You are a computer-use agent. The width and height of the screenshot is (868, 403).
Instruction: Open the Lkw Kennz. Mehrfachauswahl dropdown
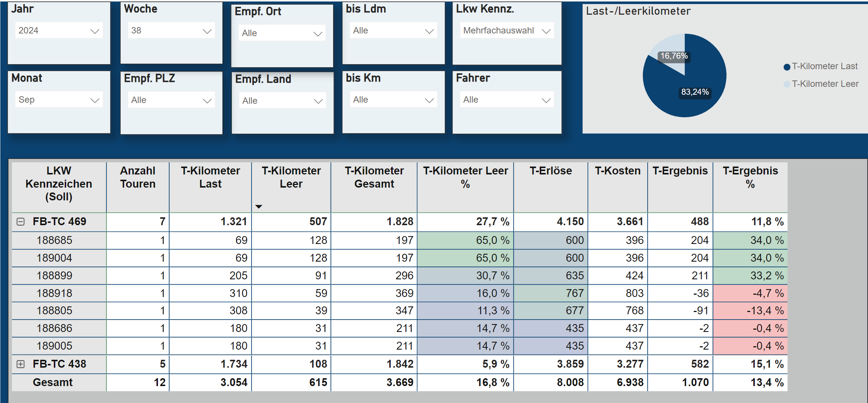coord(506,31)
